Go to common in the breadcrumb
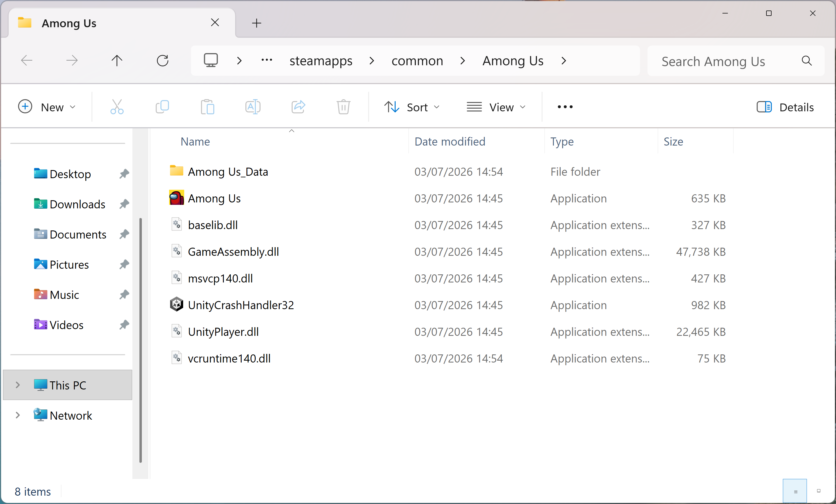 [x=417, y=61]
